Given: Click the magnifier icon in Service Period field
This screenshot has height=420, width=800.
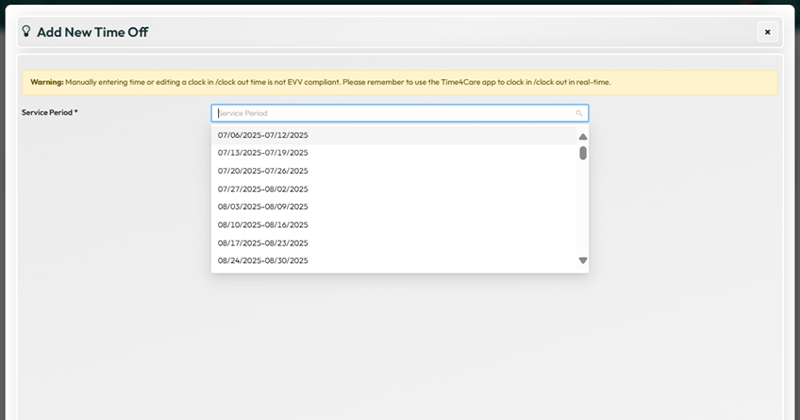Looking at the screenshot, I should (x=579, y=114).
